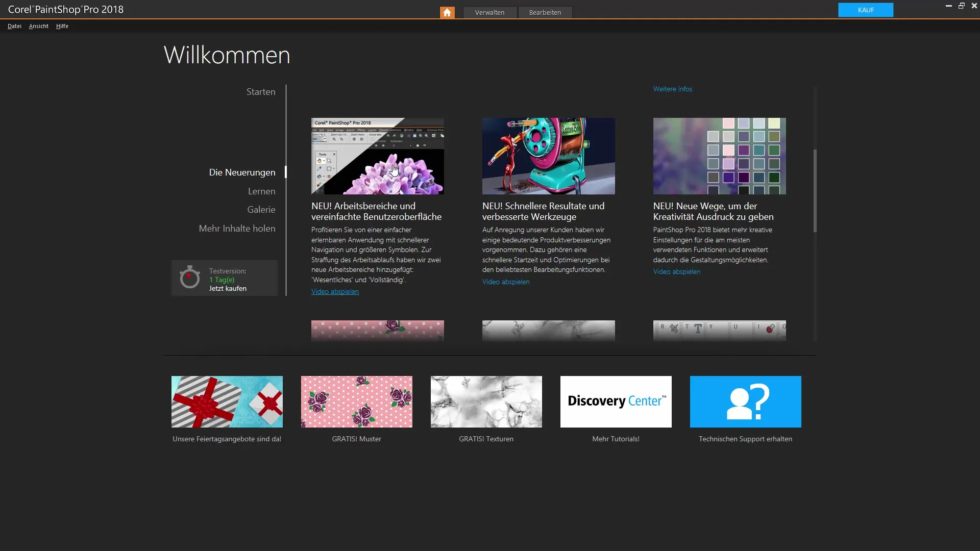Open the Home tab with house icon
This screenshot has width=980, height=551.
tap(447, 12)
